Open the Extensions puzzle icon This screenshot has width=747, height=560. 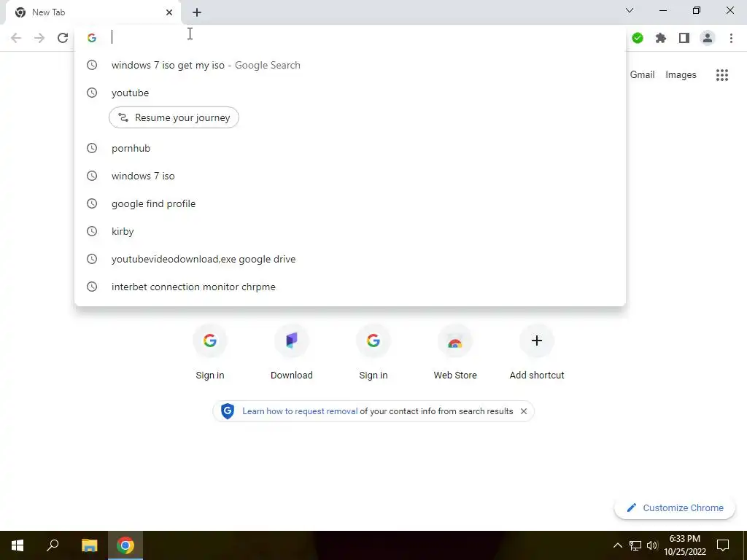(661, 38)
